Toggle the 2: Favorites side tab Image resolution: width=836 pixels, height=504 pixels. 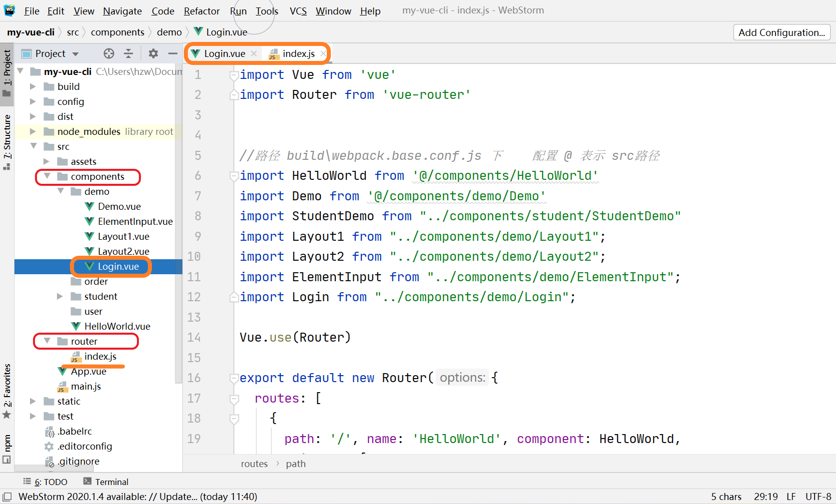(7, 392)
